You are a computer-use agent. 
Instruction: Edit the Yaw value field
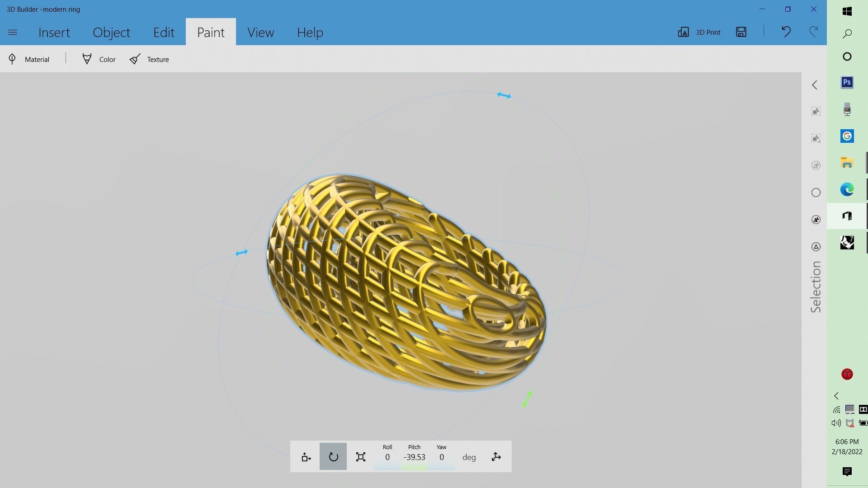click(x=441, y=457)
